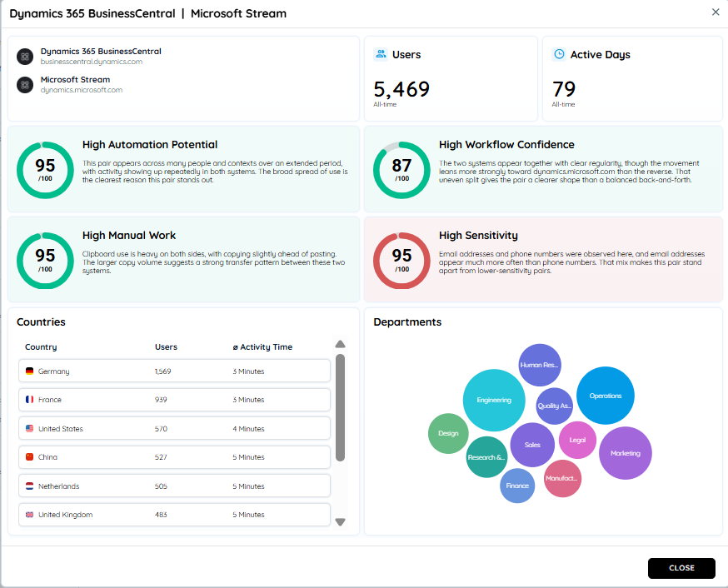
Task: Click the Dynamics 365 BusinessCentral app icon
Action: coord(25,57)
